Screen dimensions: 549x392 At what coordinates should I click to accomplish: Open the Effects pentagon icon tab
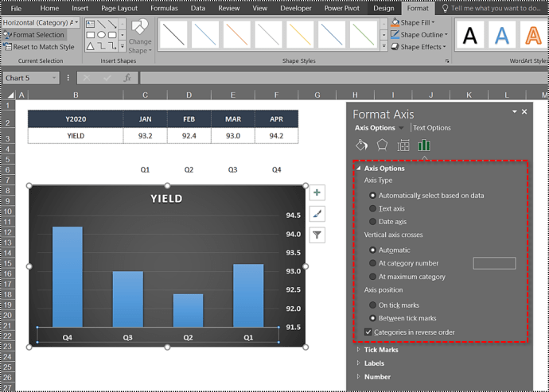click(382, 146)
